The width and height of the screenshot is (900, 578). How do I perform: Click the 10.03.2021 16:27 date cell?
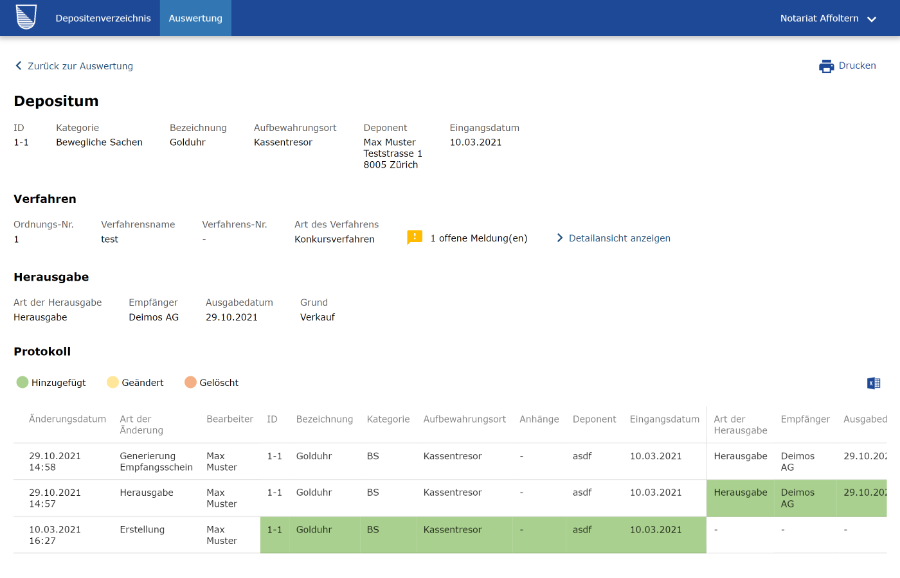(x=55, y=535)
